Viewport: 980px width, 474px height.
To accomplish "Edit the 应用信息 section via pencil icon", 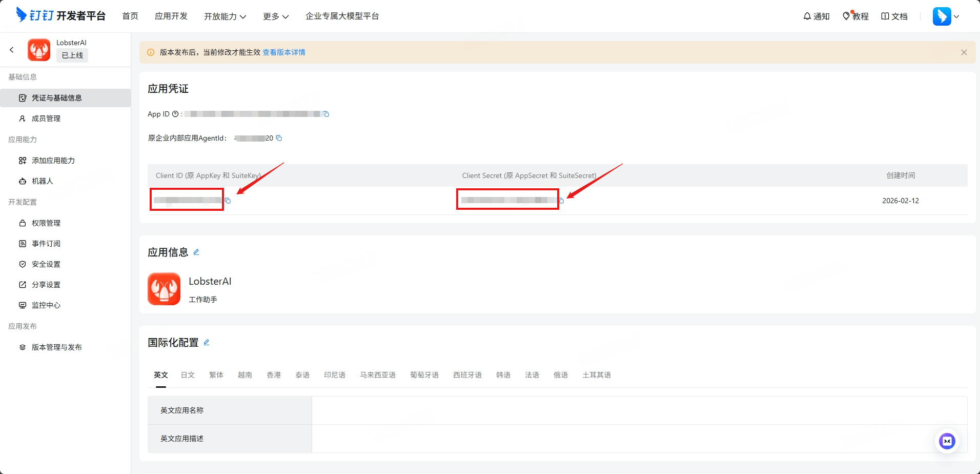I will 196,252.
